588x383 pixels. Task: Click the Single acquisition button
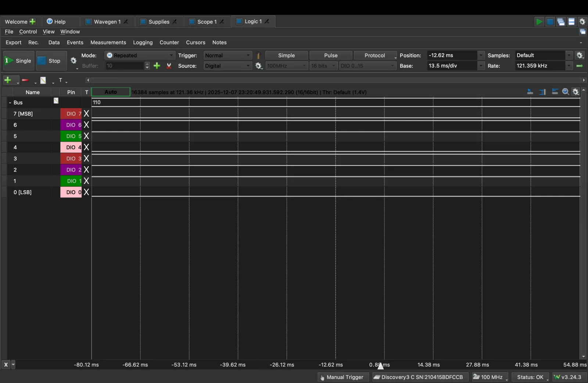(18, 61)
